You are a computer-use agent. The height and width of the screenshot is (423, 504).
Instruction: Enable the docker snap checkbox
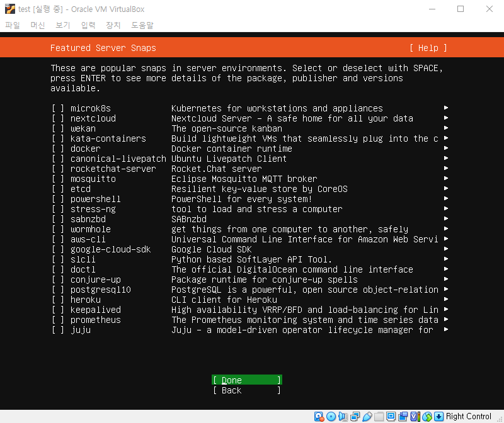58,149
